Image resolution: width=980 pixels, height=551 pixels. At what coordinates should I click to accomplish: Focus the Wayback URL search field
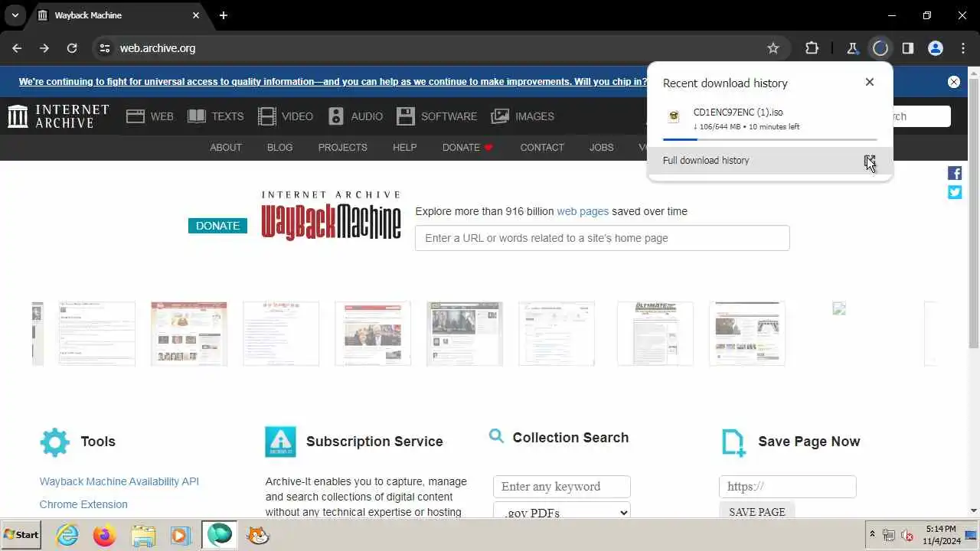coord(603,238)
